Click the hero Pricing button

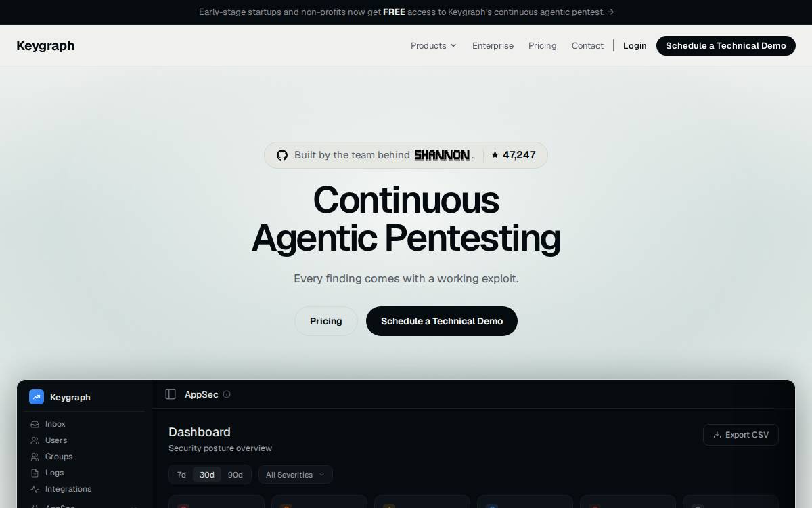[326, 321]
